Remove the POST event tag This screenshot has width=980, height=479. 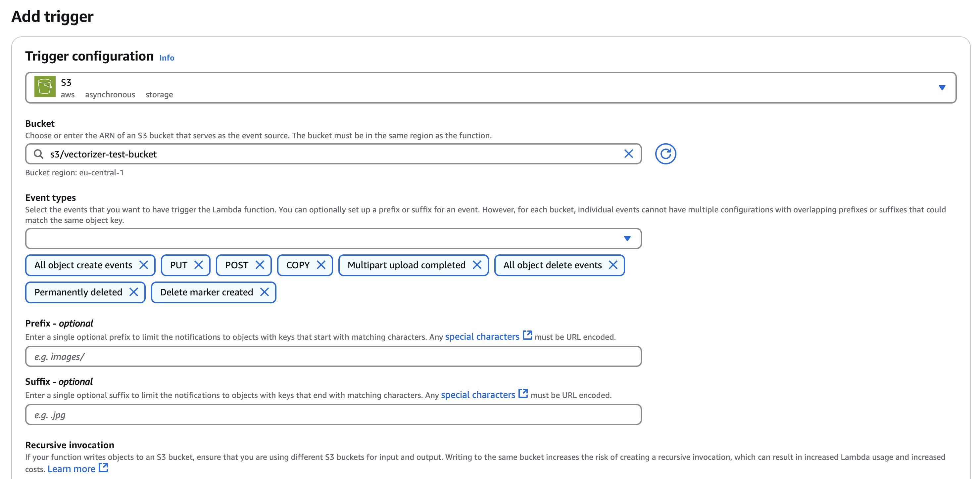(x=260, y=265)
